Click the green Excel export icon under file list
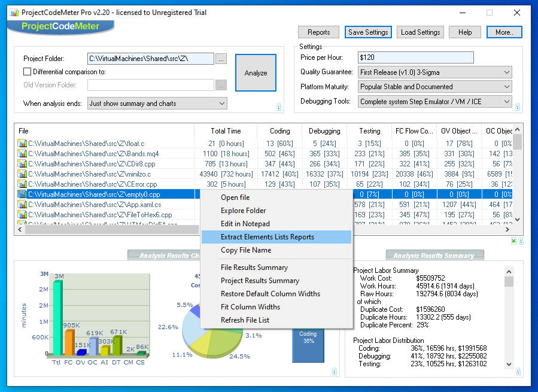 coord(513,241)
